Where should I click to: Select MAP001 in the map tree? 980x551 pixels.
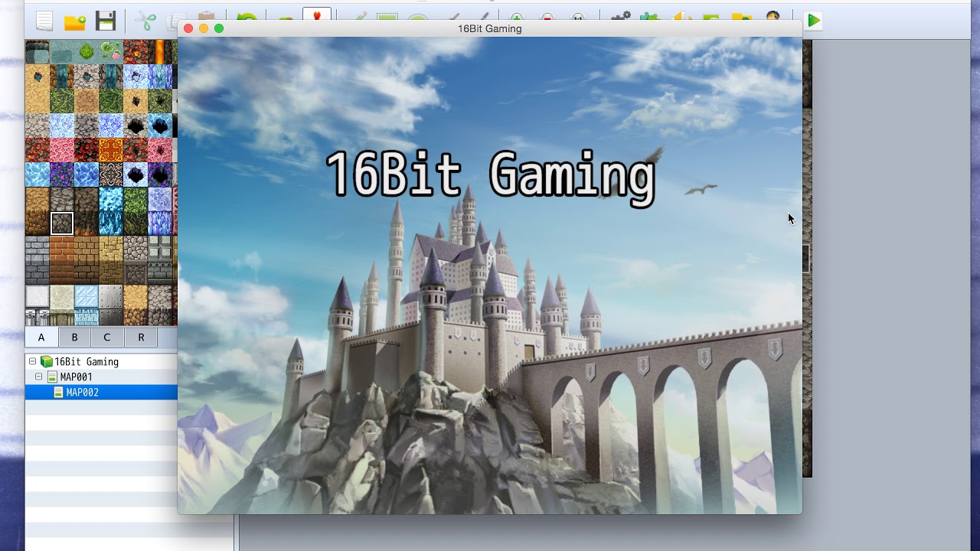(101, 377)
